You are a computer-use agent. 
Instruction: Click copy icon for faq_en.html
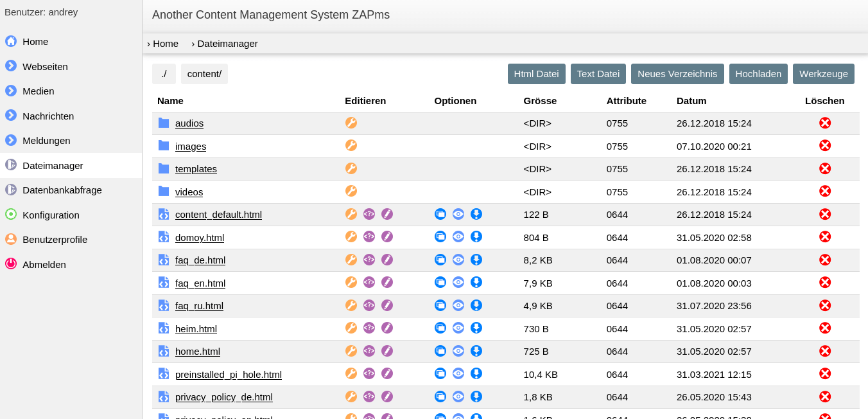click(x=440, y=282)
